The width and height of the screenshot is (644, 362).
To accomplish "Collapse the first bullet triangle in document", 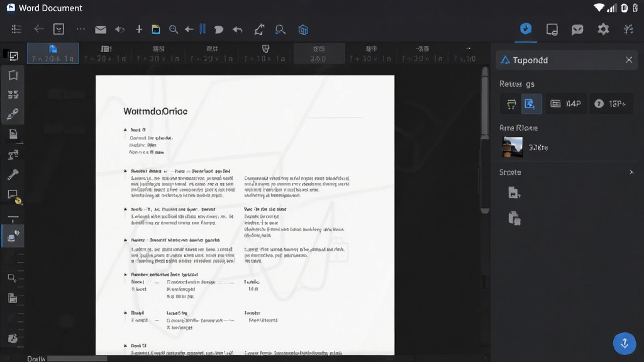I will click(125, 129).
